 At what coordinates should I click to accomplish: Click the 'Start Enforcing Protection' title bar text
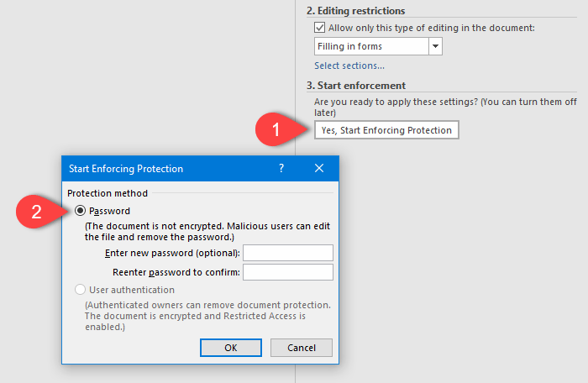pos(126,169)
